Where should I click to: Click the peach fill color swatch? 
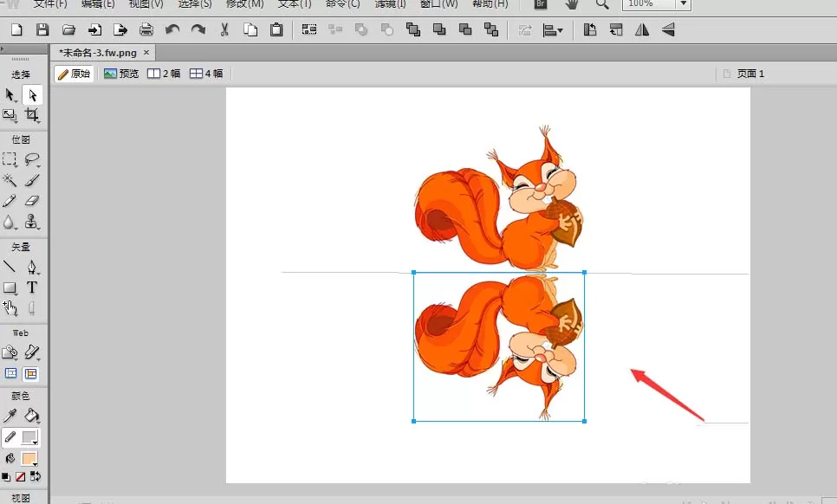pos(29,459)
